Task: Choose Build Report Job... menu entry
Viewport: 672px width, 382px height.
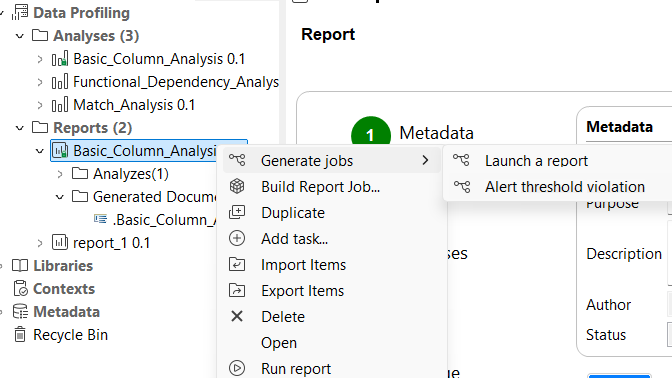Action: click(332, 186)
